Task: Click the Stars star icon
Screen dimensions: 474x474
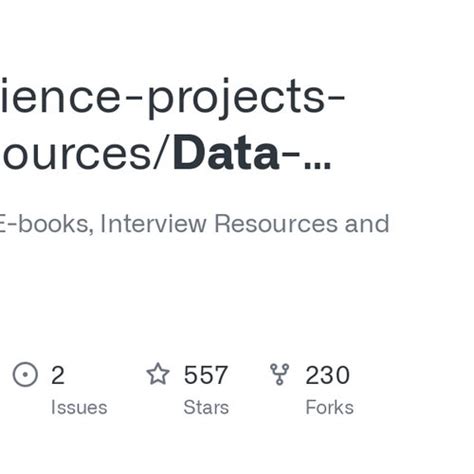Action: (158, 374)
